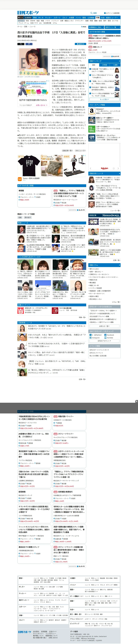Click 紙面ビューアー1部売り thumbnail icon
138x644 pixels.
92,120
